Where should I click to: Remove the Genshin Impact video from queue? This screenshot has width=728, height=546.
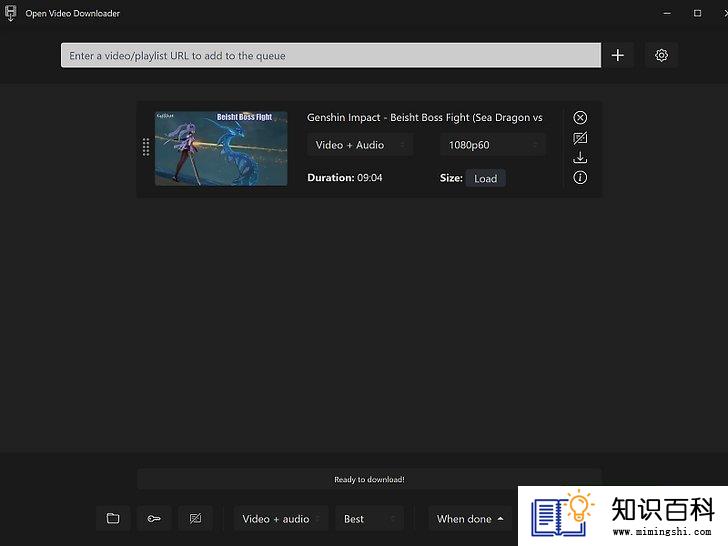click(x=580, y=117)
